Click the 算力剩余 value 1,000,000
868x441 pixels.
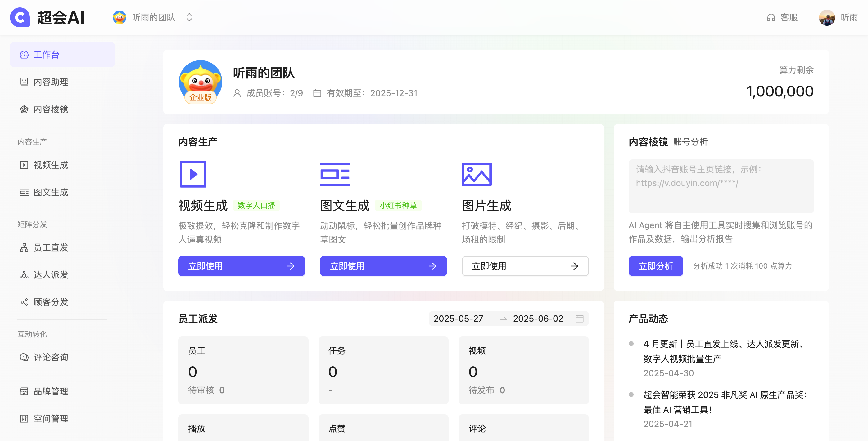[780, 91]
